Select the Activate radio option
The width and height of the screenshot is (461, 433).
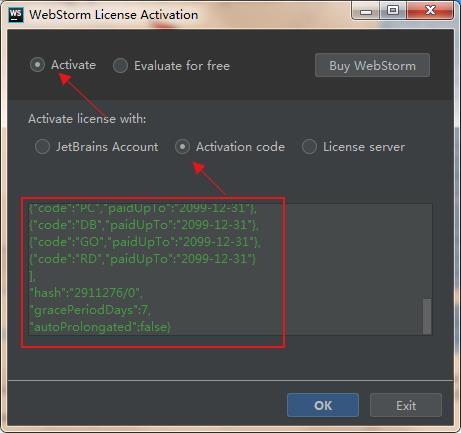point(37,65)
